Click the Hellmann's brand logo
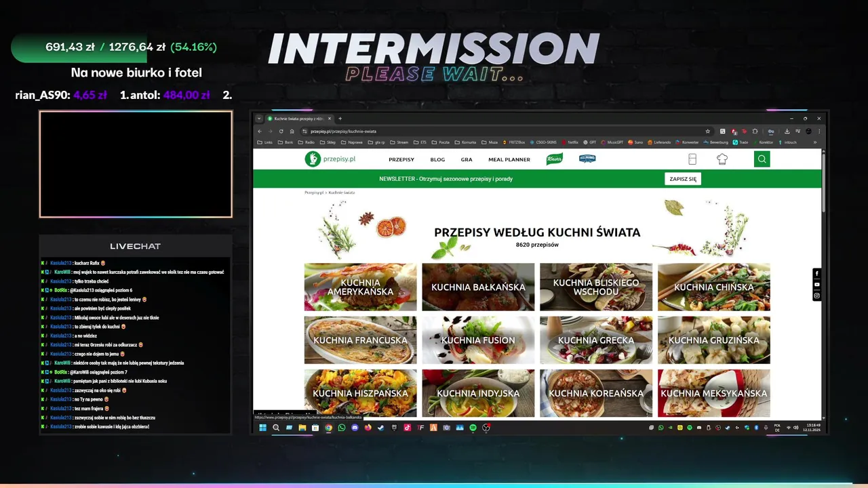Image resolution: width=868 pixels, height=488 pixels. coord(587,159)
